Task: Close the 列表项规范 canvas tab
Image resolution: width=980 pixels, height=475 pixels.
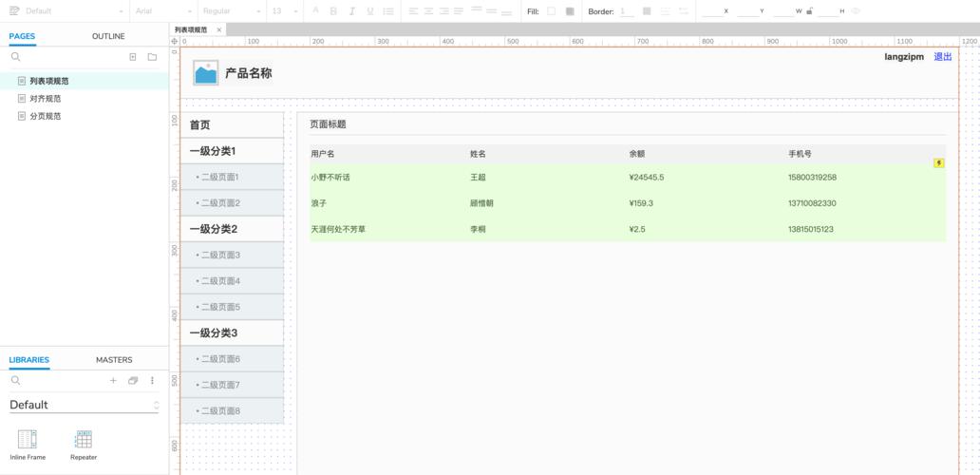Action: tap(219, 30)
